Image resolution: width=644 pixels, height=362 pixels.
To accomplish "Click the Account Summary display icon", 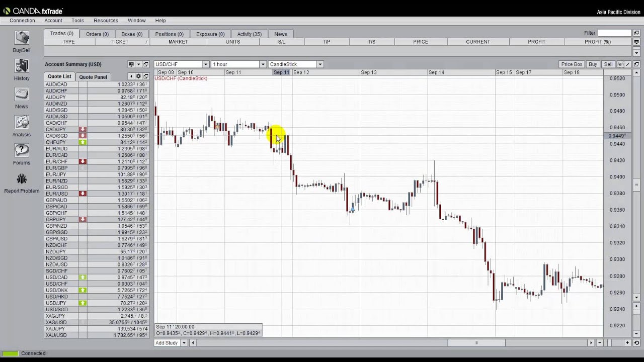I will pos(131,64).
